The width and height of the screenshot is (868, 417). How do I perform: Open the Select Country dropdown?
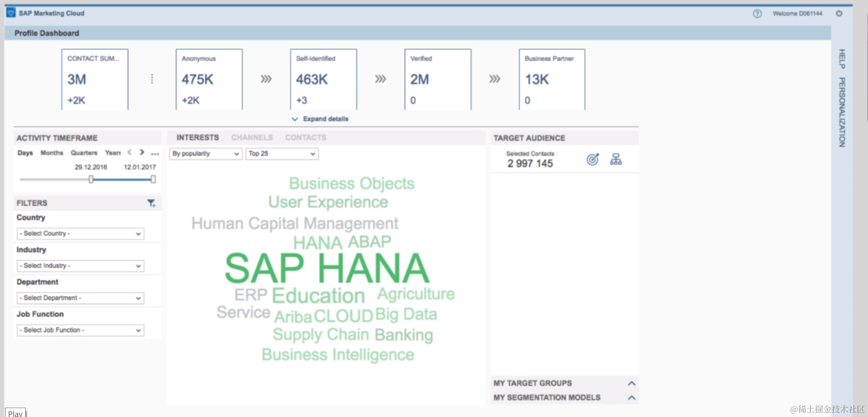click(80, 234)
